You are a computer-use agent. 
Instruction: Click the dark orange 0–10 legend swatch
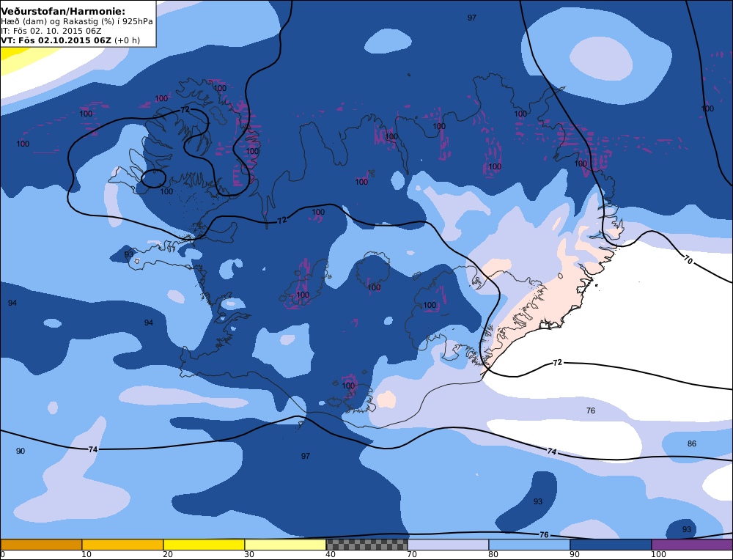(41, 544)
